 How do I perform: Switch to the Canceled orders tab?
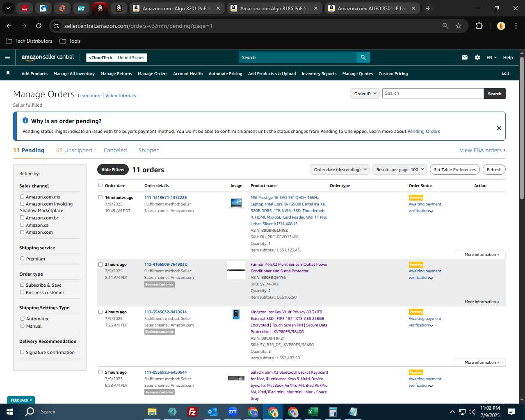point(115,150)
